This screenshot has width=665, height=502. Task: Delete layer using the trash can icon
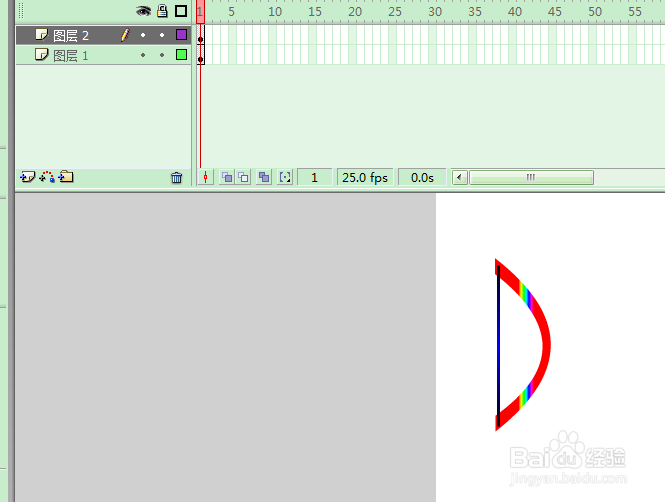tap(176, 177)
